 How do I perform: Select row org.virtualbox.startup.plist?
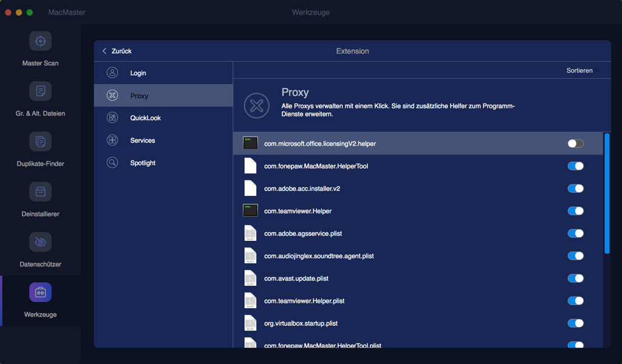[x=418, y=323]
